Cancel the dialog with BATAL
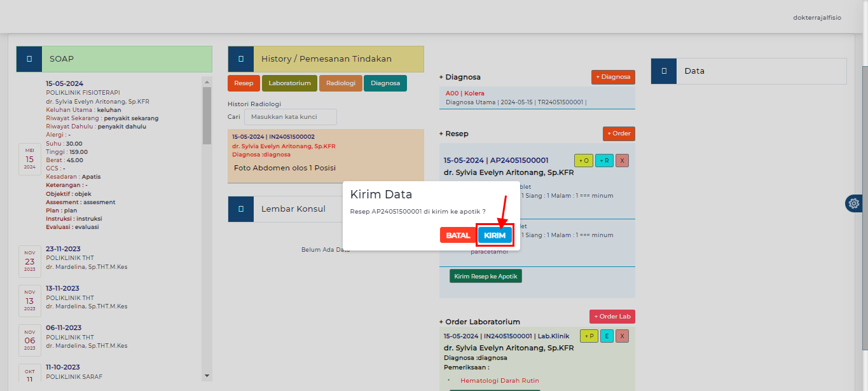Viewport: 868px width, 391px height. pyautogui.click(x=457, y=235)
